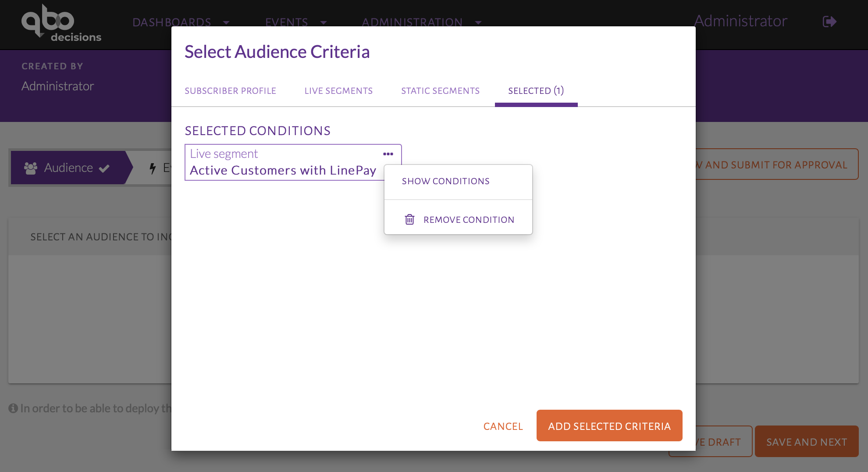Switch to the Live Segments tab

point(338,91)
